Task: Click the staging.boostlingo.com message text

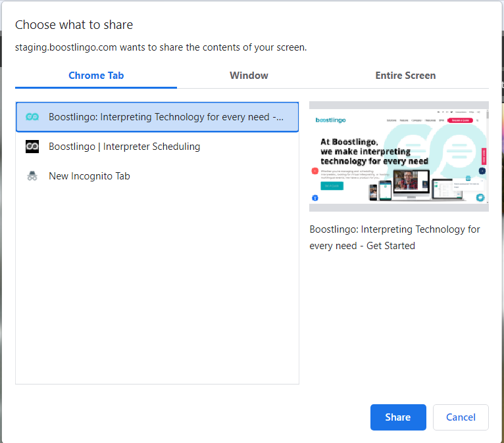Action: [x=161, y=47]
